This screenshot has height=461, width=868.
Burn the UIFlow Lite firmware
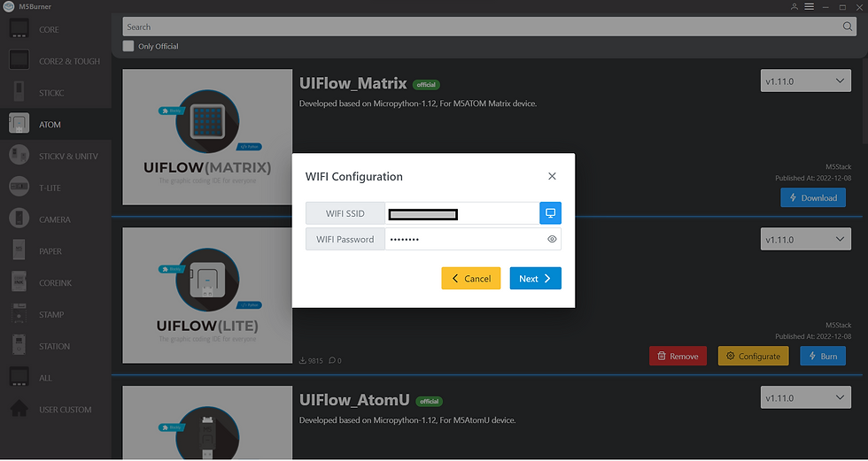point(823,356)
